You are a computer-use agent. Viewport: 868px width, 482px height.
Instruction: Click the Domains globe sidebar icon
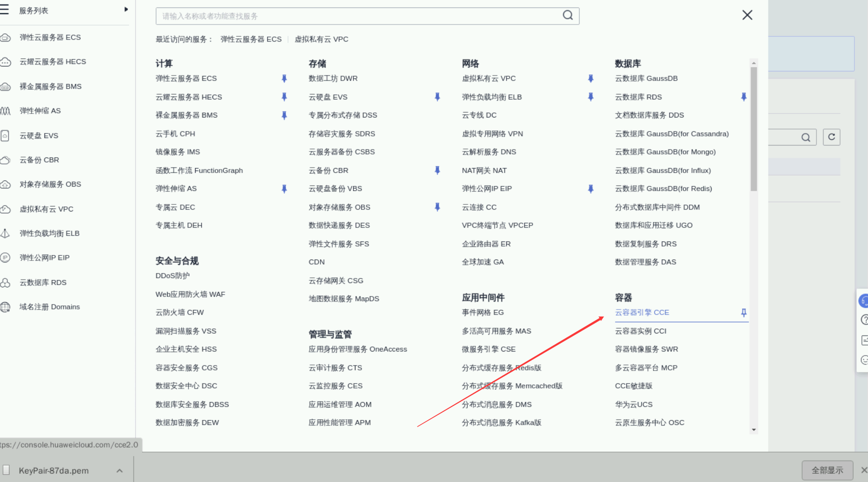click(x=5, y=307)
